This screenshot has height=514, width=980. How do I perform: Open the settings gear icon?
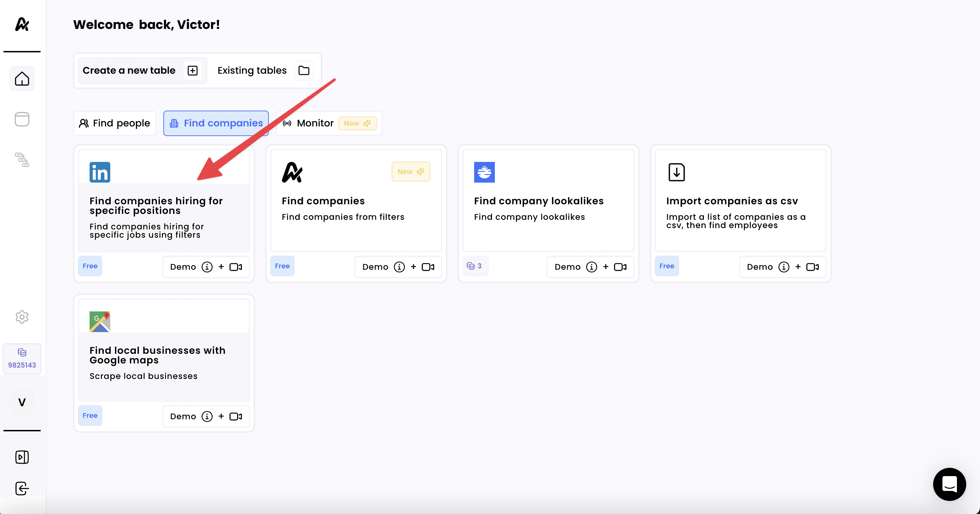22,317
